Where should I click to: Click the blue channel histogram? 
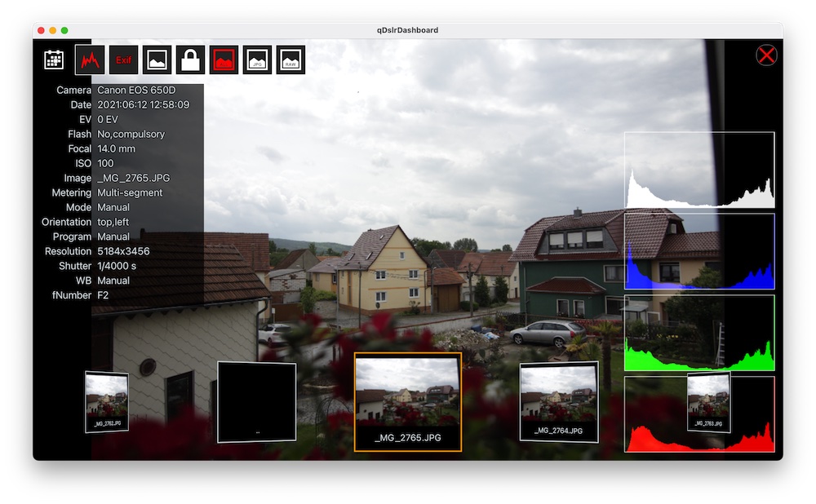tap(699, 252)
